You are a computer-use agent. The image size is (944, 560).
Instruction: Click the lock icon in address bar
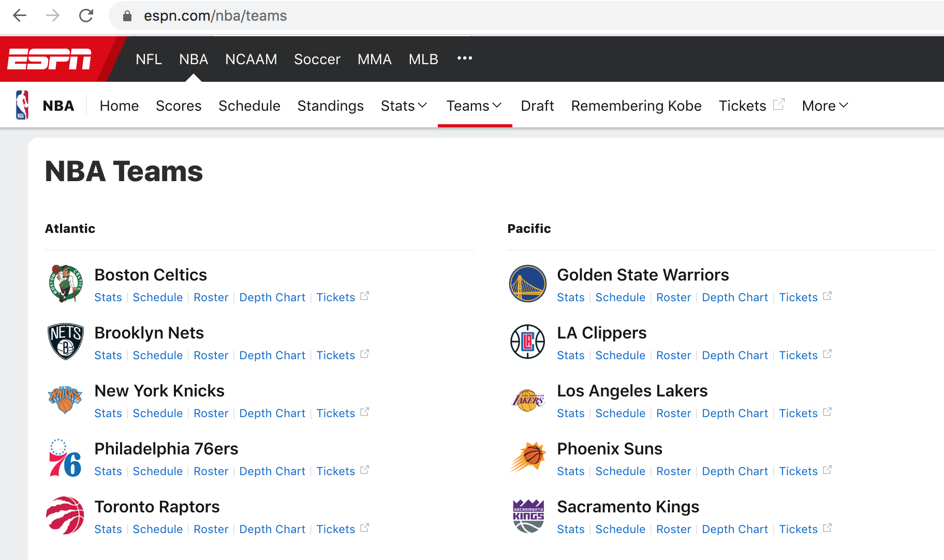[127, 16]
